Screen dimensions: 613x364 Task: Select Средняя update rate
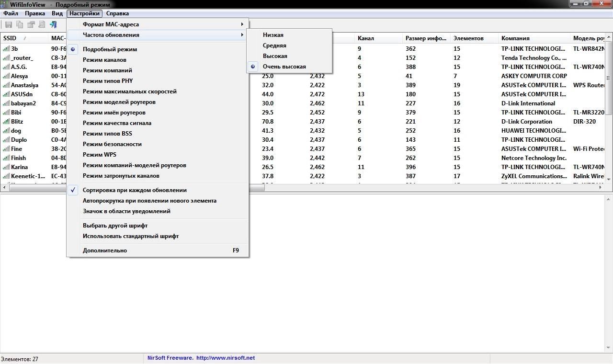coord(289,45)
